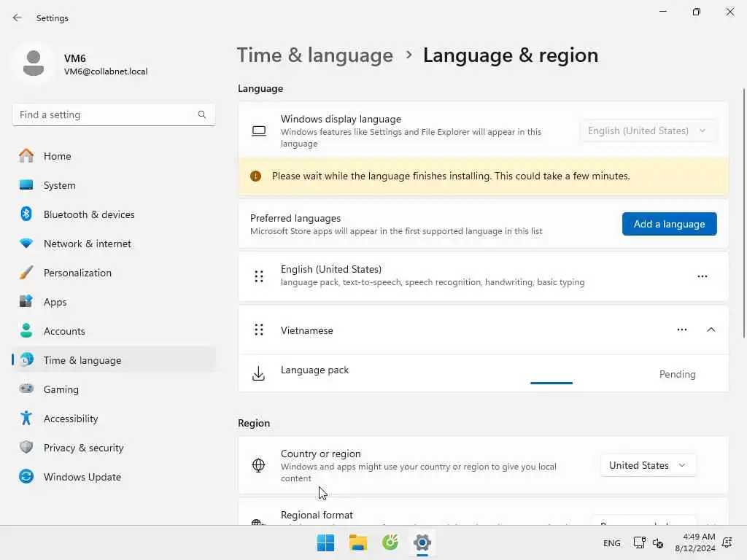Viewport: 747px width, 560px height.
Task: Click the back arrow in Settings
Action: 18,17
